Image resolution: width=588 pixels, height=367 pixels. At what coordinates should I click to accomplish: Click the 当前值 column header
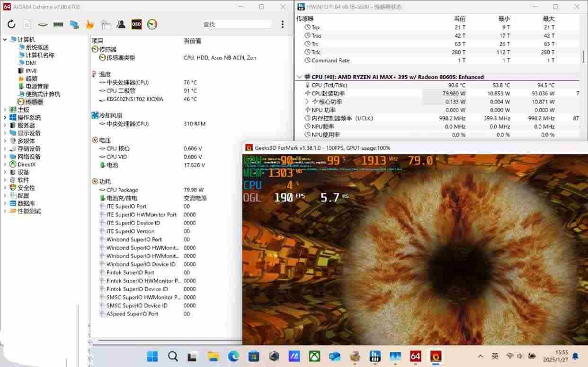point(192,41)
